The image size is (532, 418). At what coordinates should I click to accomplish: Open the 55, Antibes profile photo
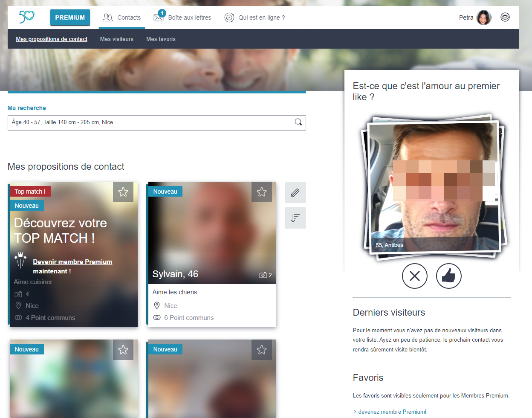pyautogui.click(x=433, y=186)
